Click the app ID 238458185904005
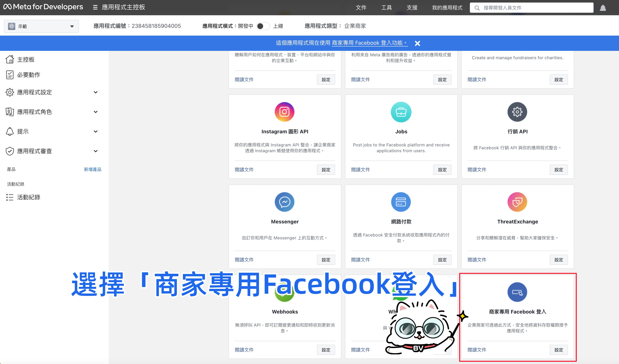The width and height of the screenshot is (619, 364). [x=156, y=26]
